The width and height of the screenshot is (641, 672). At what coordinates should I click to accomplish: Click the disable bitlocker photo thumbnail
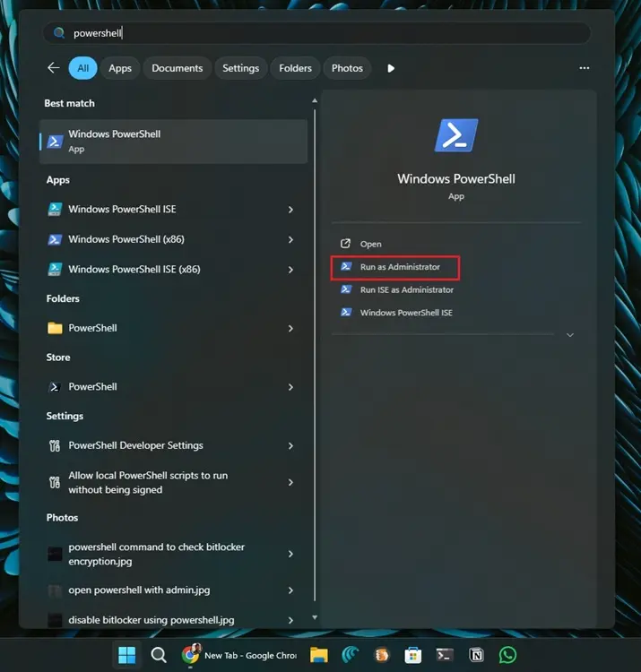click(55, 620)
